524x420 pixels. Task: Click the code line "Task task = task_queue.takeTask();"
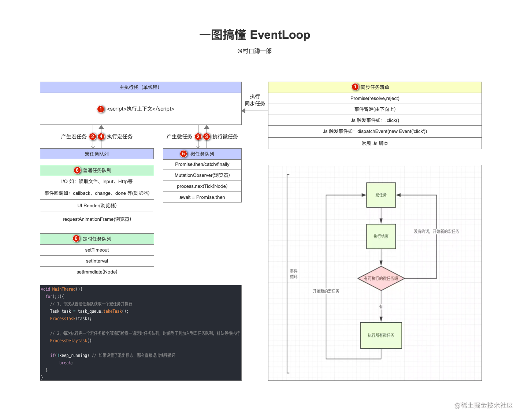(x=89, y=311)
